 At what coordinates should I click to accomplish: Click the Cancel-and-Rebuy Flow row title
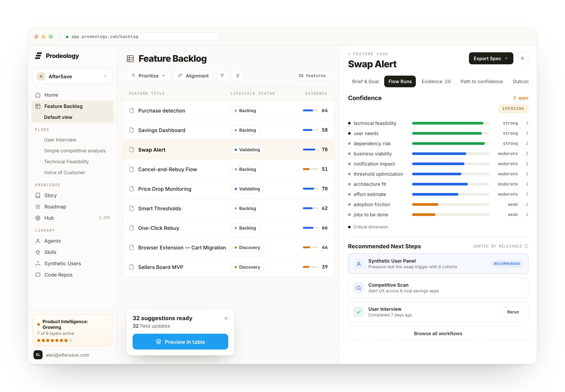coord(167,169)
